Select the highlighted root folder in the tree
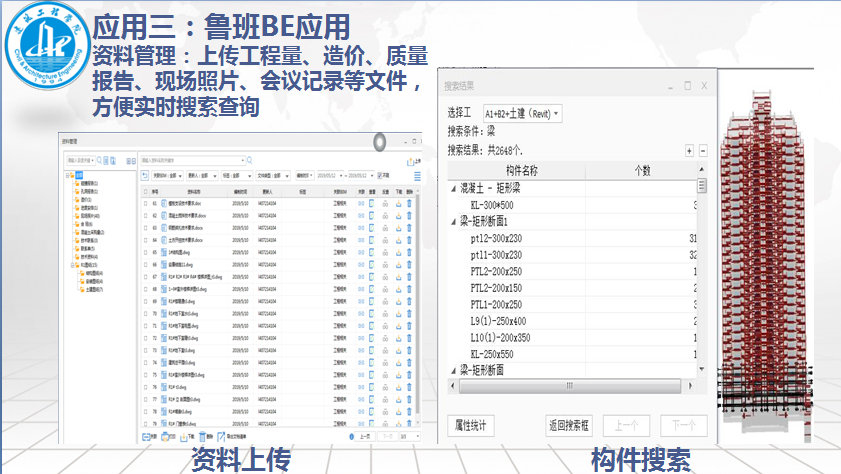 [x=79, y=175]
